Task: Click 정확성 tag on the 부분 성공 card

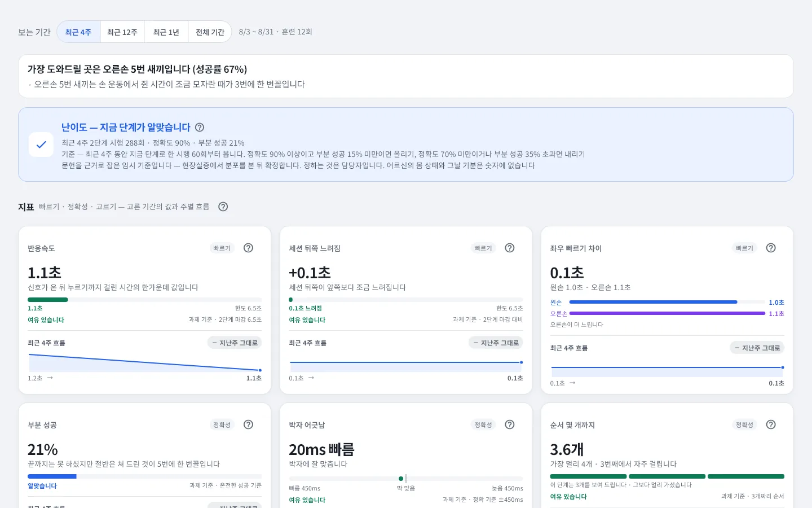Action: 222,425
